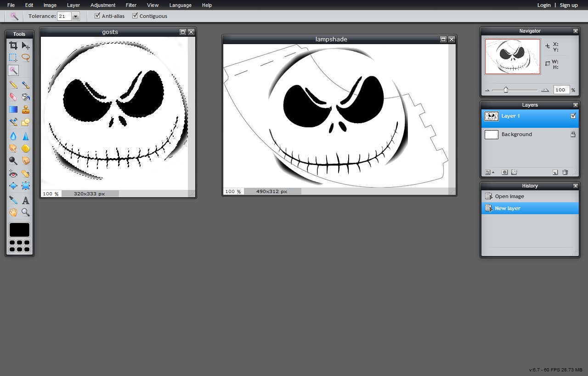Click the Login link

click(x=544, y=5)
